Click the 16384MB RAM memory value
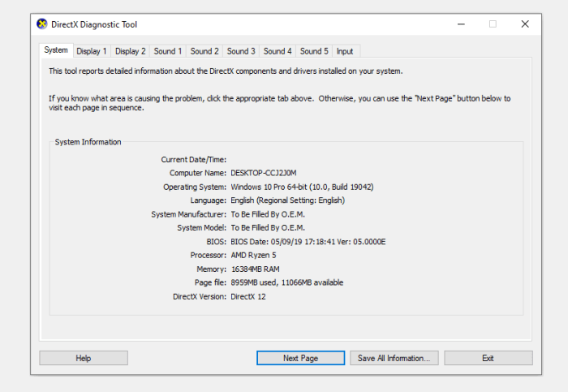This screenshot has width=568, height=392. (255, 269)
